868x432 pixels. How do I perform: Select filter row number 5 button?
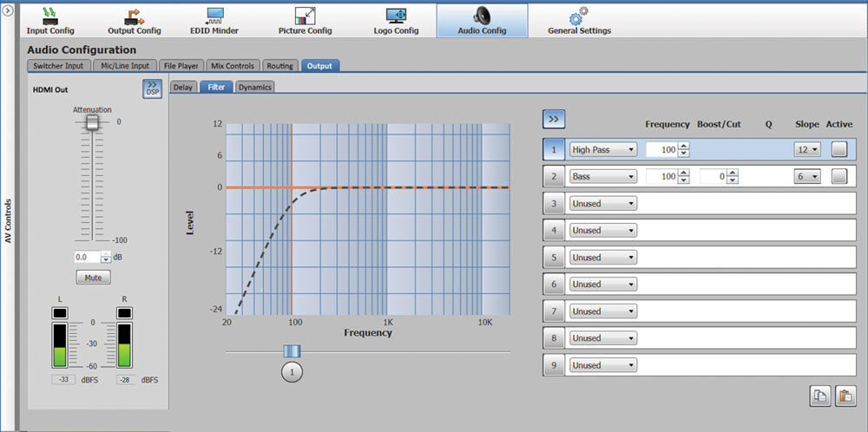click(554, 258)
